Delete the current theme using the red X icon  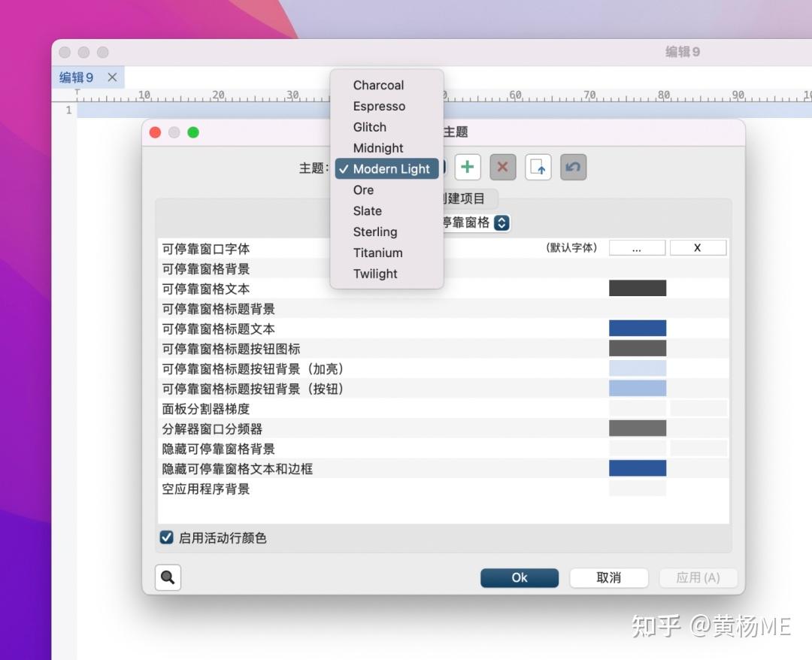point(502,167)
